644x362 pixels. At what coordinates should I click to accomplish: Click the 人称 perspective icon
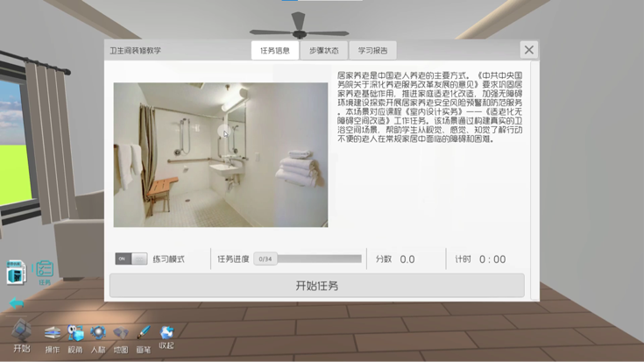(x=98, y=333)
